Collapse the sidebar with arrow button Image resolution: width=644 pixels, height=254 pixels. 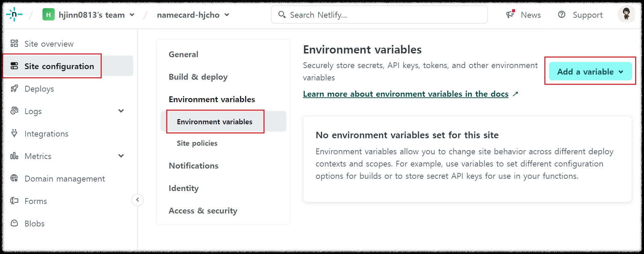138,200
